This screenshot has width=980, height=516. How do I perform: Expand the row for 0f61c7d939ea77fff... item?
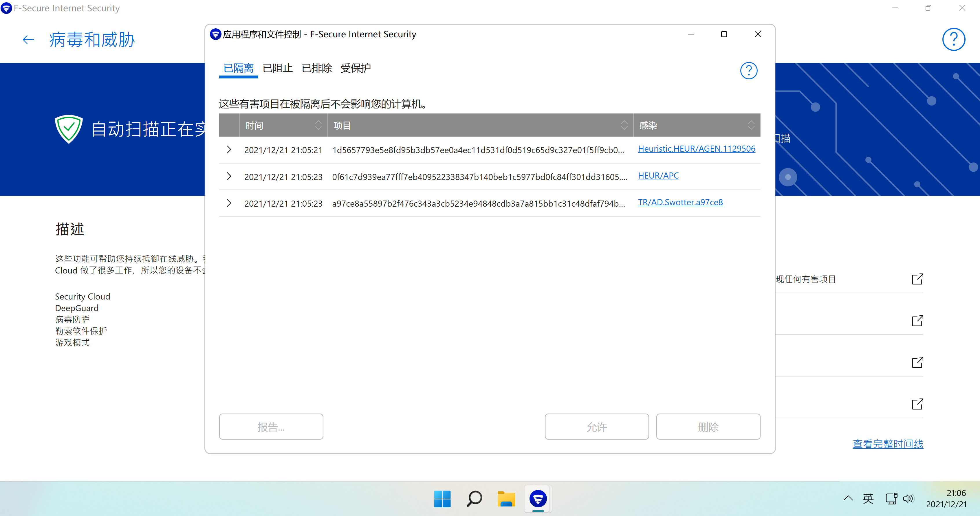229,176
